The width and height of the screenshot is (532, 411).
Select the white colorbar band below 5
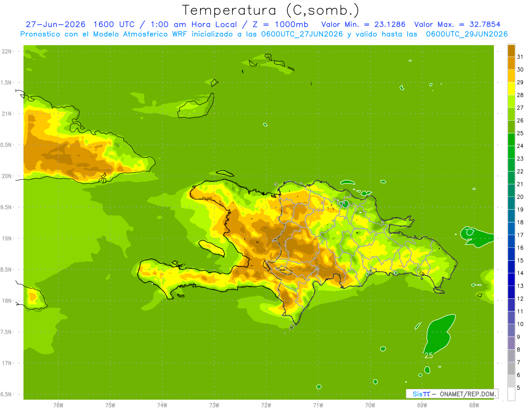tap(511, 394)
